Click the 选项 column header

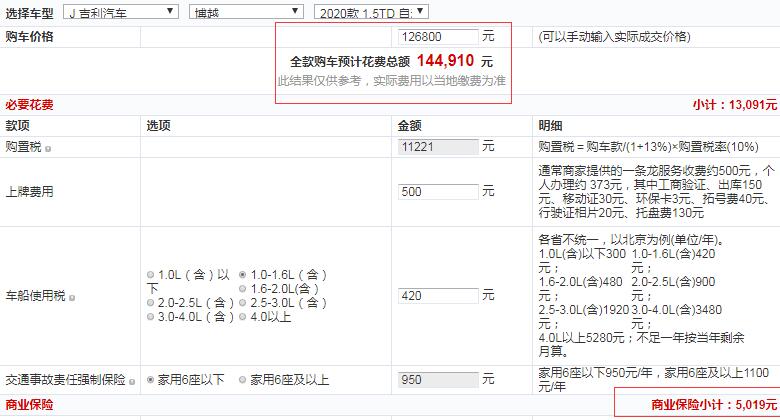tap(158, 126)
